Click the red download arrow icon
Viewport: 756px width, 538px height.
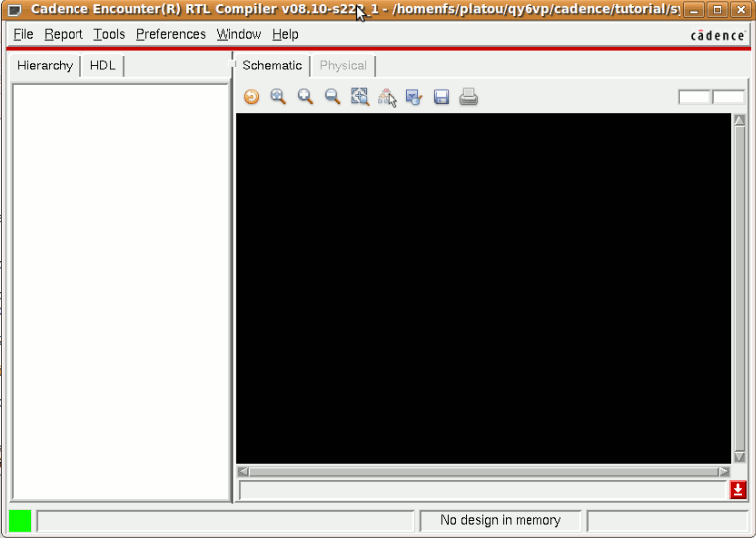click(x=738, y=490)
